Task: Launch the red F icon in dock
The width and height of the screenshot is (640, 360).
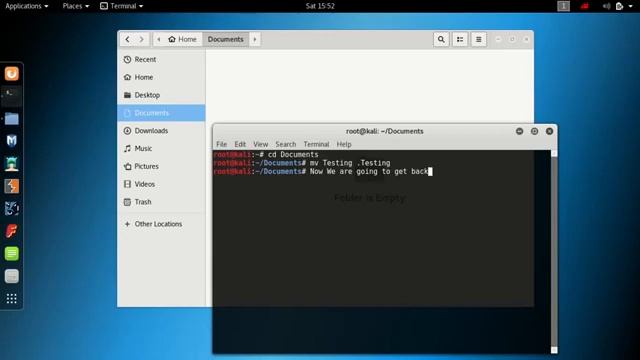Action: (x=12, y=231)
